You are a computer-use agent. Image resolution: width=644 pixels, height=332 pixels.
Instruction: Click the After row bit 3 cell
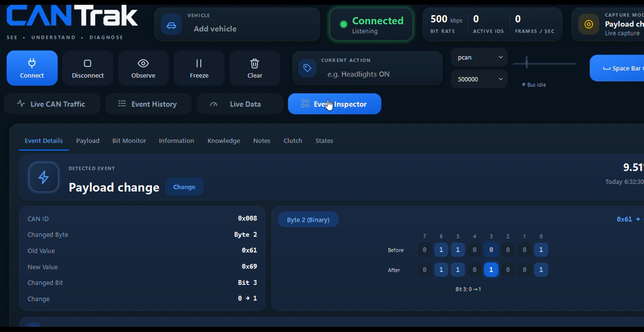(x=491, y=270)
